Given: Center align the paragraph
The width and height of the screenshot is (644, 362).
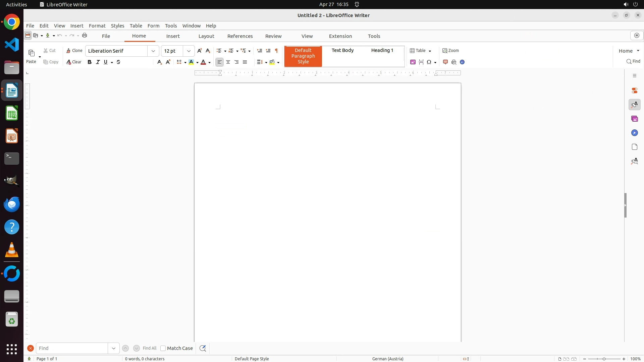Looking at the screenshot, I should pyautogui.click(x=228, y=62).
